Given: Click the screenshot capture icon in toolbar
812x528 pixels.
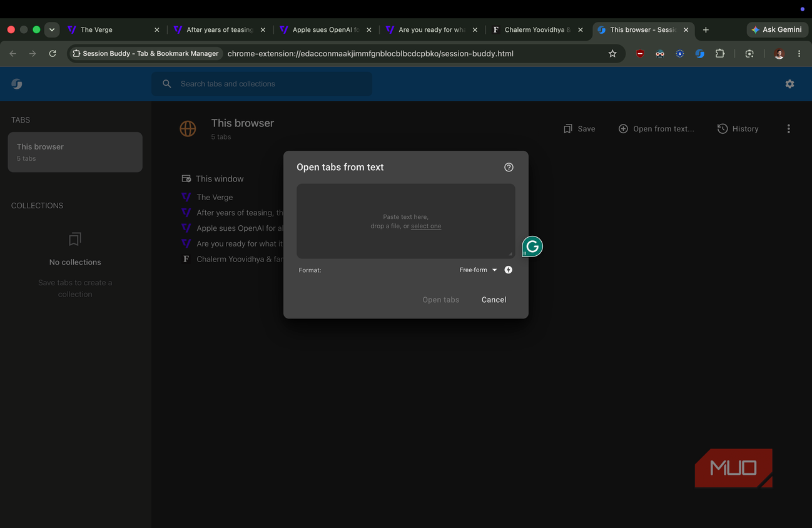Looking at the screenshot, I should (749, 54).
